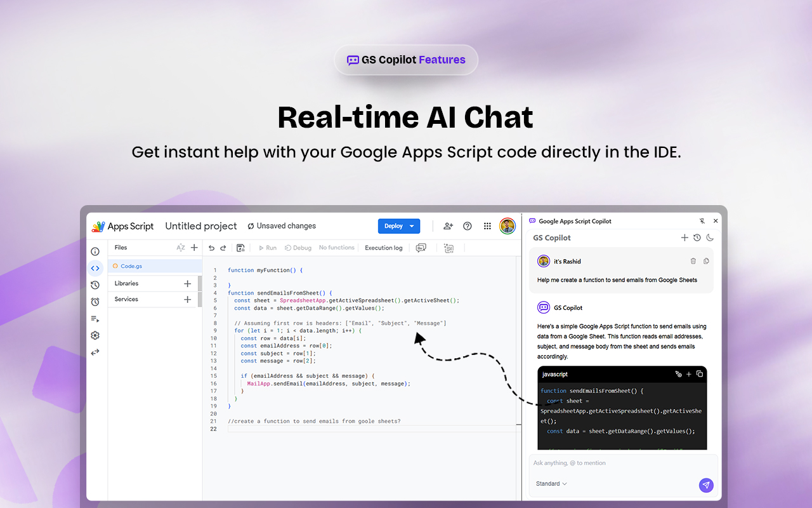The width and height of the screenshot is (812, 508).
Task: Toggle the GS Copilot chat toolbar icon
Action: pyautogui.click(x=421, y=248)
